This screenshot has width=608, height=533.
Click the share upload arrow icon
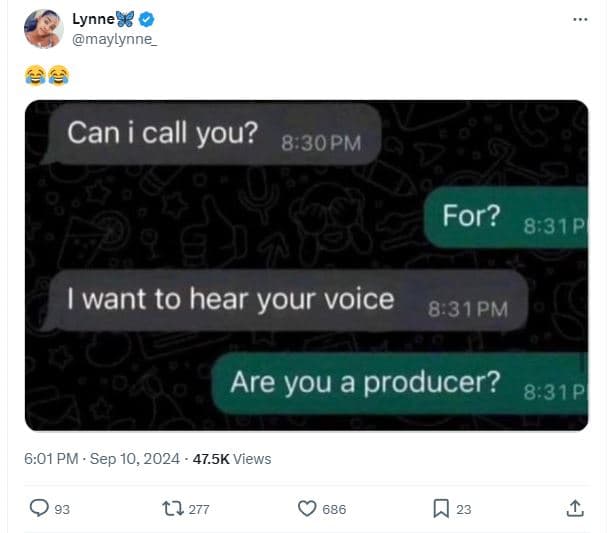point(575,508)
